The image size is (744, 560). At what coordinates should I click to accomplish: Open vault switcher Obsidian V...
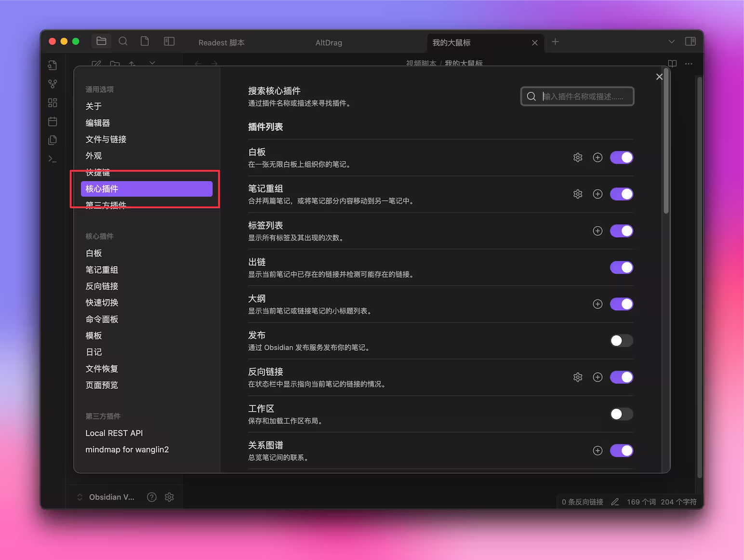[106, 497]
